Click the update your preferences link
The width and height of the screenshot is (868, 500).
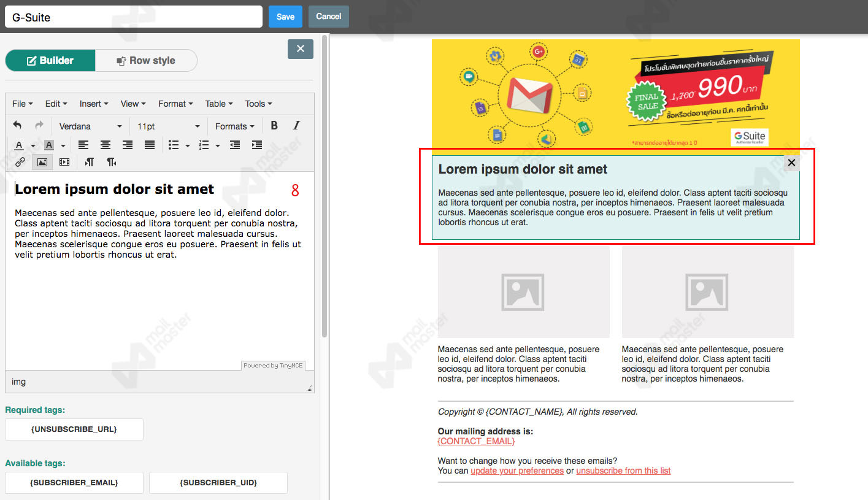tap(517, 471)
